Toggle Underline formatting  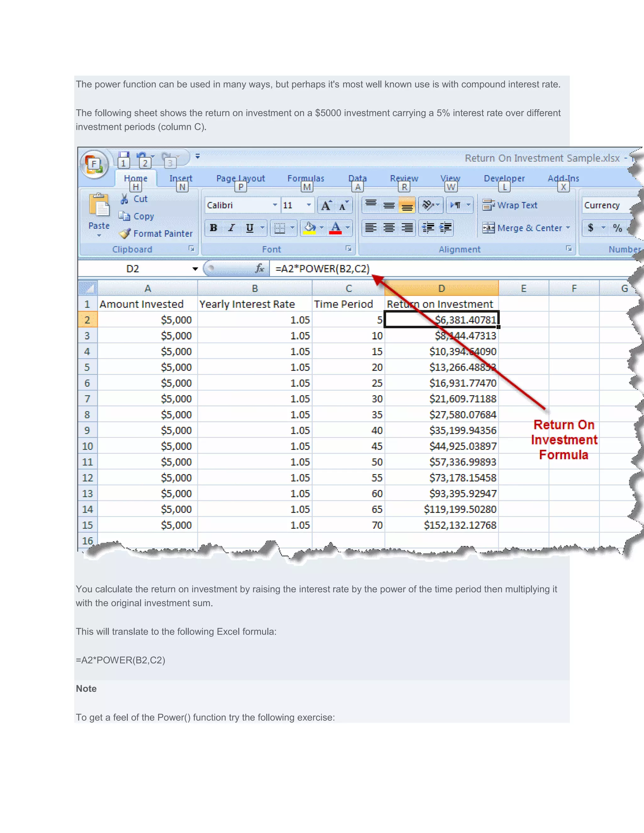click(249, 228)
